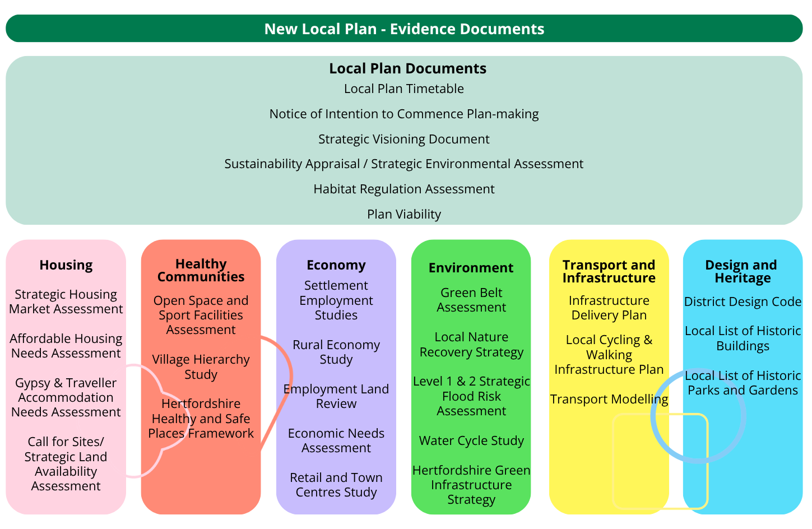Click 'Employment Land Review'
812x529 pixels.
pyautogui.click(x=336, y=396)
